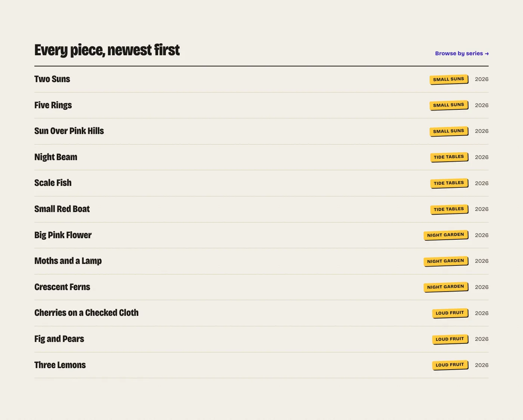Open Big Pink Flower entry
The image size is (523, 420).
pos(63,235)
